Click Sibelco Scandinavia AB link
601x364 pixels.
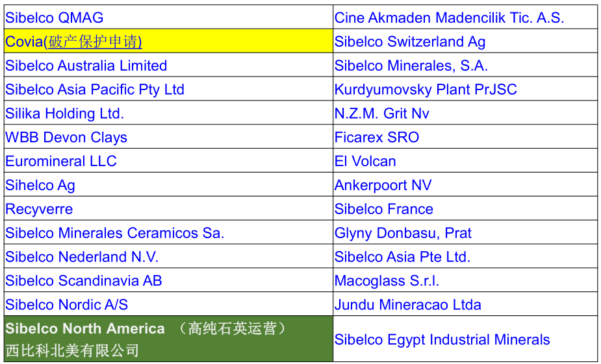(x=84, y=281)
